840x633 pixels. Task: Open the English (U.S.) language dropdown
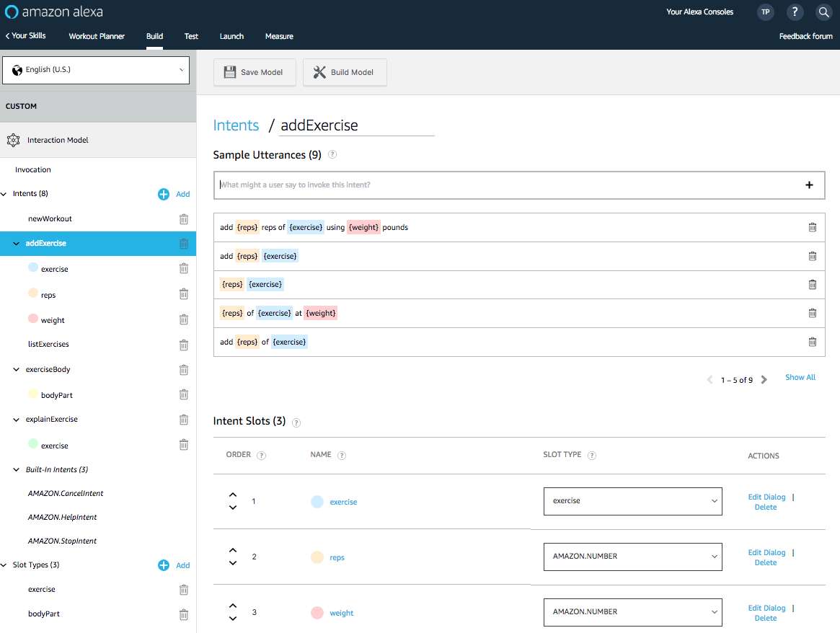tap(96, 70)
